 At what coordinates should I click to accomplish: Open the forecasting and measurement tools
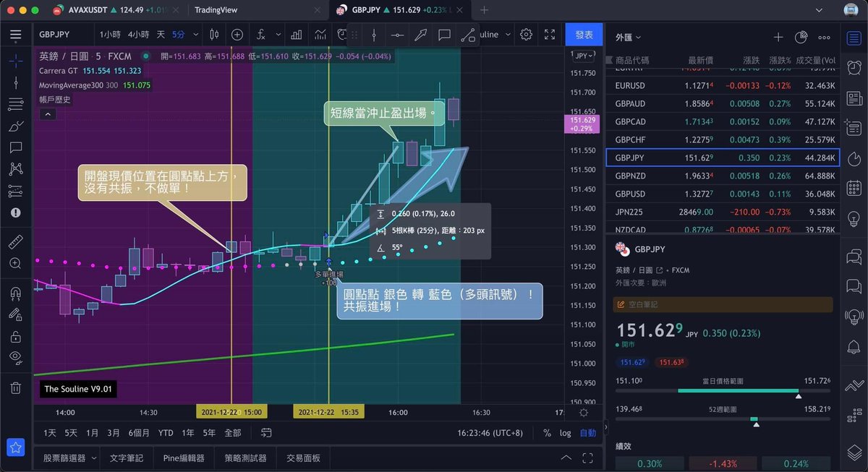[x=16, y=191]
